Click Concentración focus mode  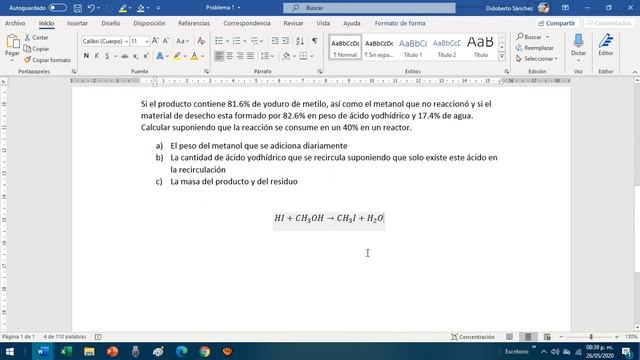point(473,337)
